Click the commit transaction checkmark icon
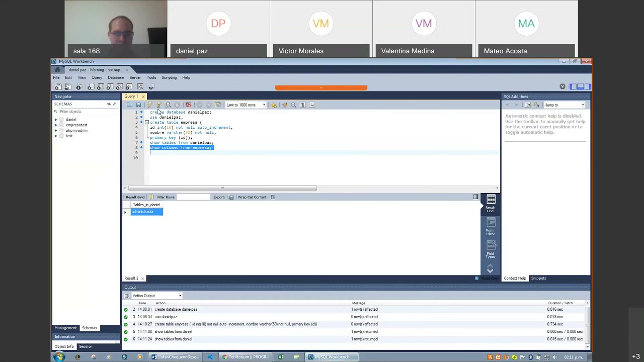Image resolution: width=644 pixels, height=362 pixels. tap(199, 105)
